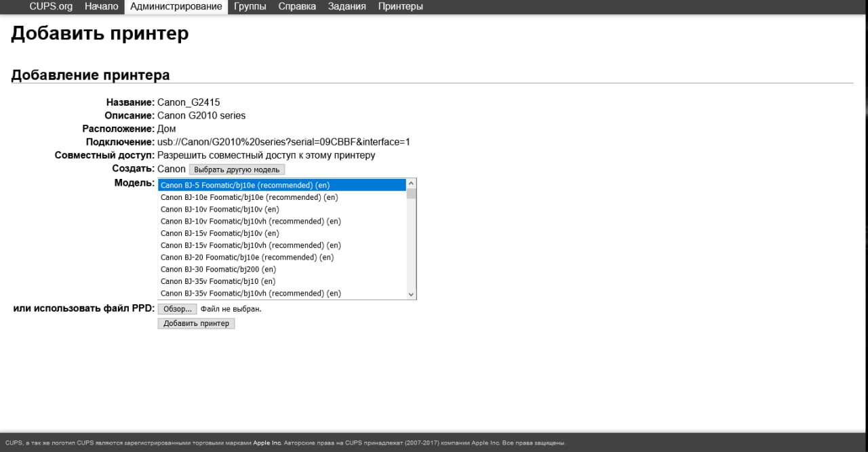The image size is (868, 452).
Task: Click Обзор to choose a PPD file
Action: [178, 309]
